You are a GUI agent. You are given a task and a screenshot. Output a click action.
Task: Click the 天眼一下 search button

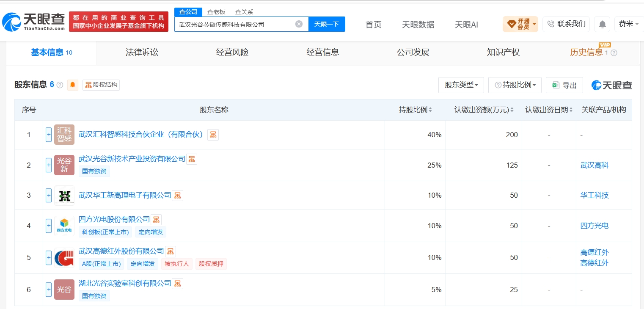(327, 24)
